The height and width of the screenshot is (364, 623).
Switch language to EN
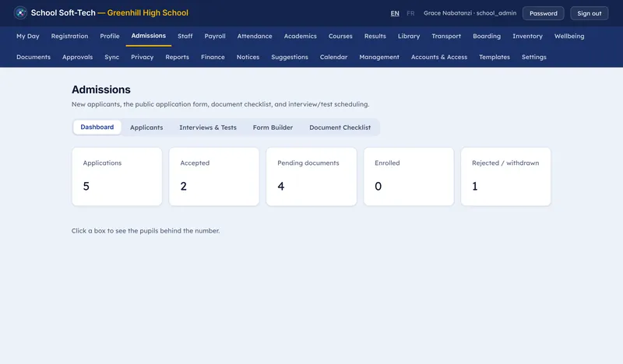[395, 13]
